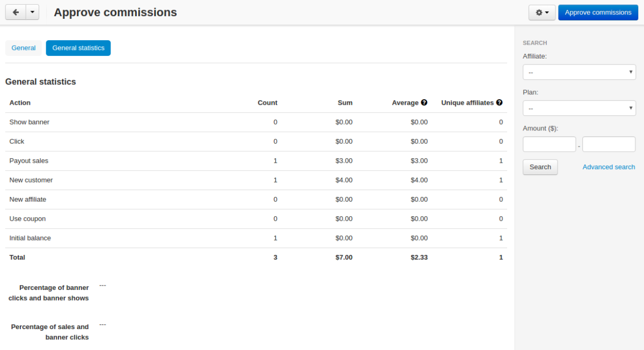Open the gear settings menu
This screenshot has height=350, width=644.
click(542, 12)
